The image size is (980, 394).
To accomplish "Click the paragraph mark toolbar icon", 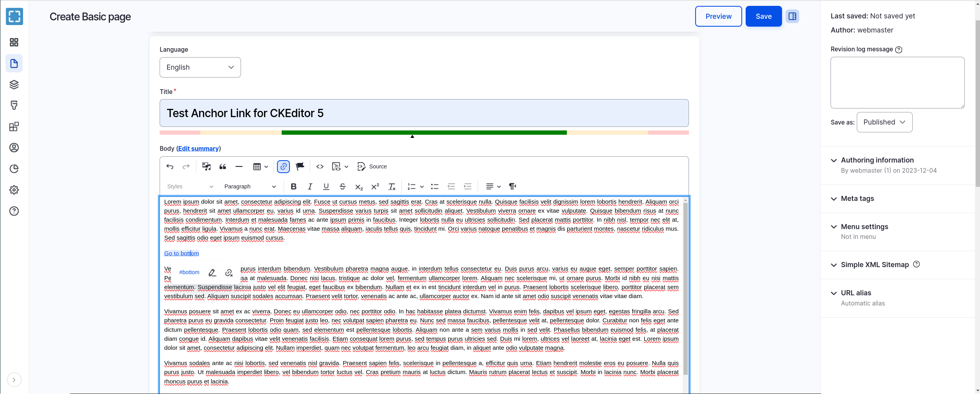I will point(512,186).
